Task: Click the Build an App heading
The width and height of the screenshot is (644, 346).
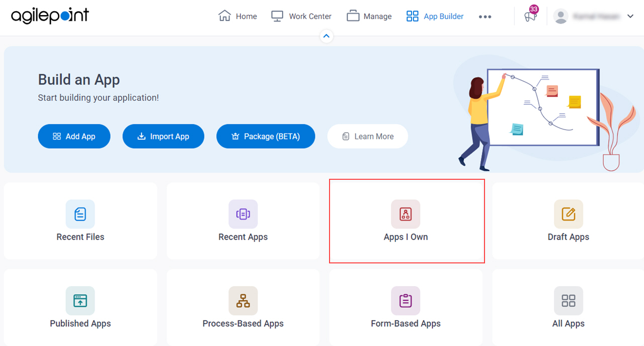Action: (79, 80)
